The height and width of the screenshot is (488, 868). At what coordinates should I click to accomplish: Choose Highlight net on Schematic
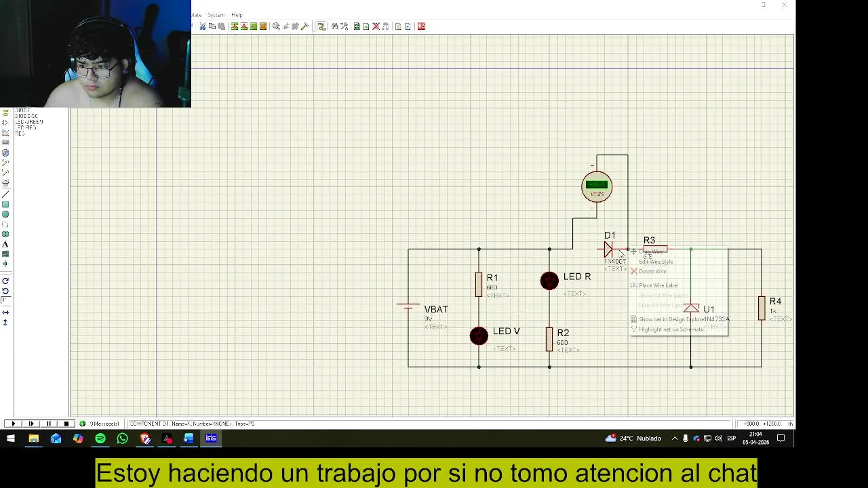(x=671, y=329)
